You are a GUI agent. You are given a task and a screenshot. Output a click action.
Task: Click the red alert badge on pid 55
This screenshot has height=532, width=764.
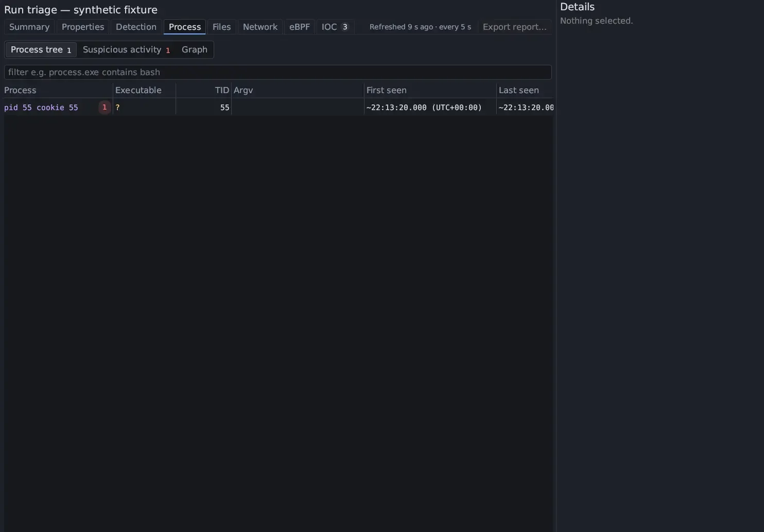pos(105,108)
